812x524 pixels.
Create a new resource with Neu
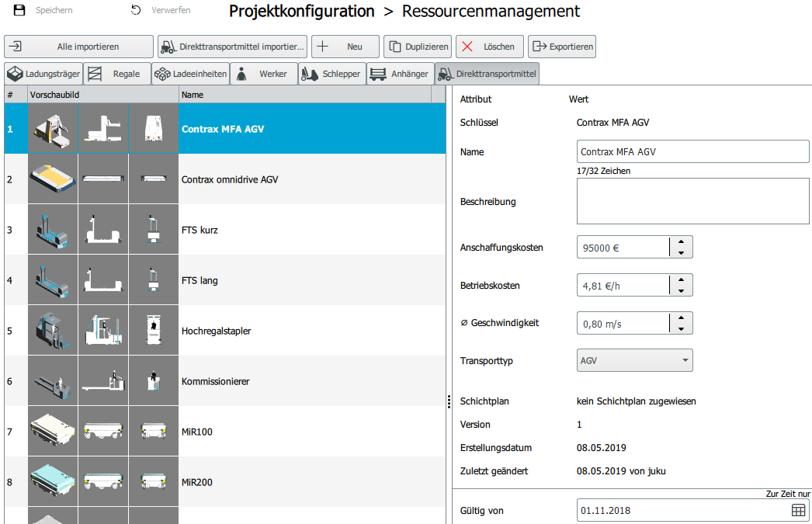coord(345,47)
